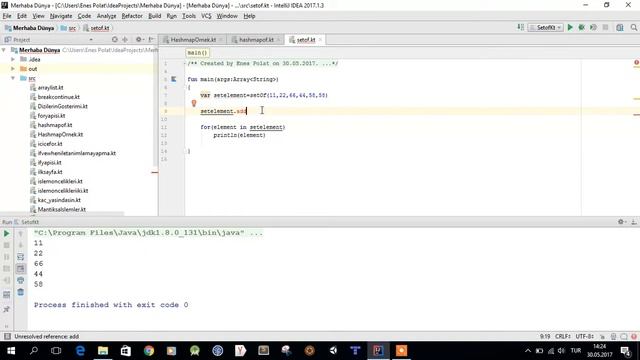Viewport: 640px width, 360px height.
Task: Open the Windows Start menu
Action: click(11, 351)
